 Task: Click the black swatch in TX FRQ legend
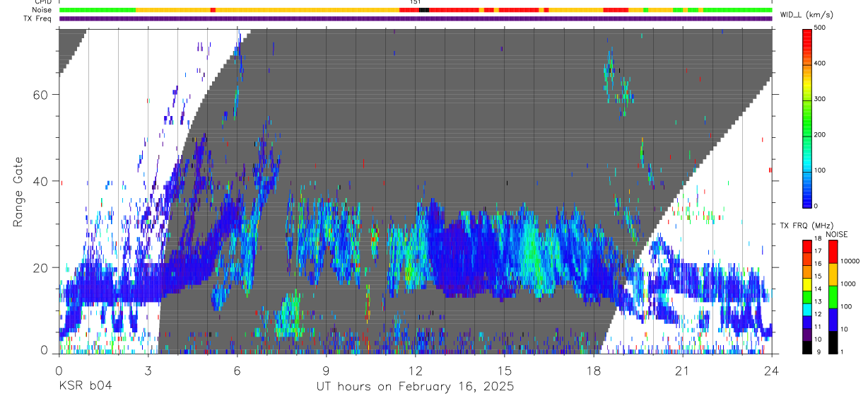(807, 346)
